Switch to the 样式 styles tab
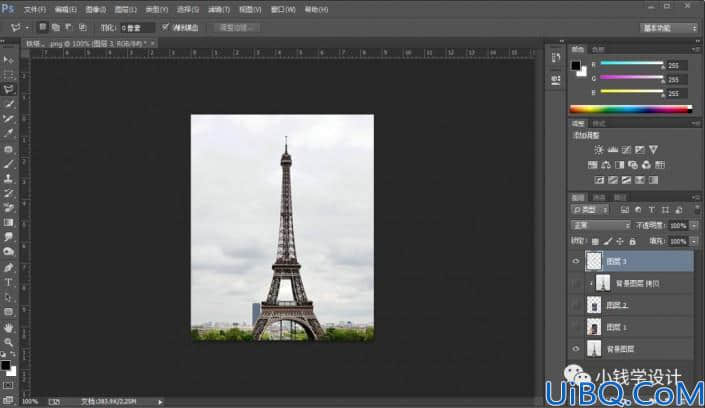This screenshot has height=408, width=705. pos(599,124)
